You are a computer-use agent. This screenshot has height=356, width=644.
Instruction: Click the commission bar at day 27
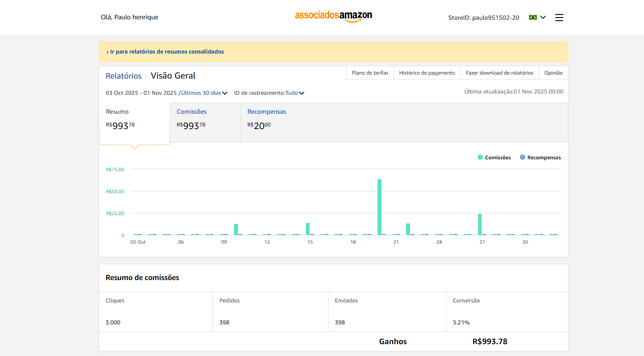480,224
